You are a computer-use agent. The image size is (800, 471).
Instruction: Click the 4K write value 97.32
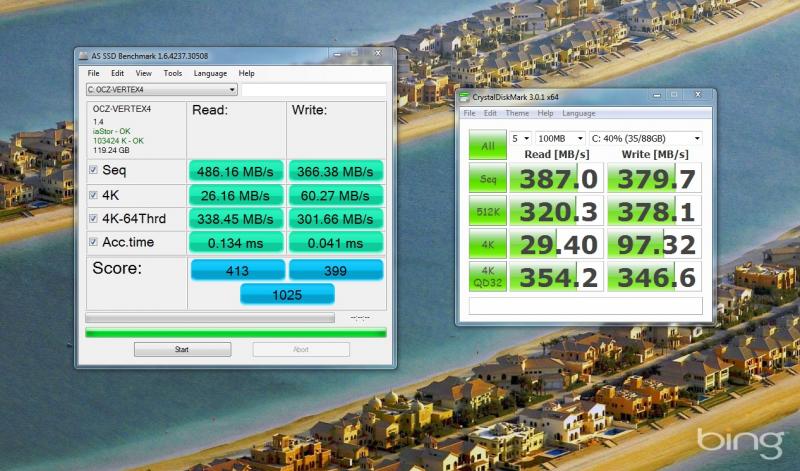pyautogui.click(x=655, y=243)
